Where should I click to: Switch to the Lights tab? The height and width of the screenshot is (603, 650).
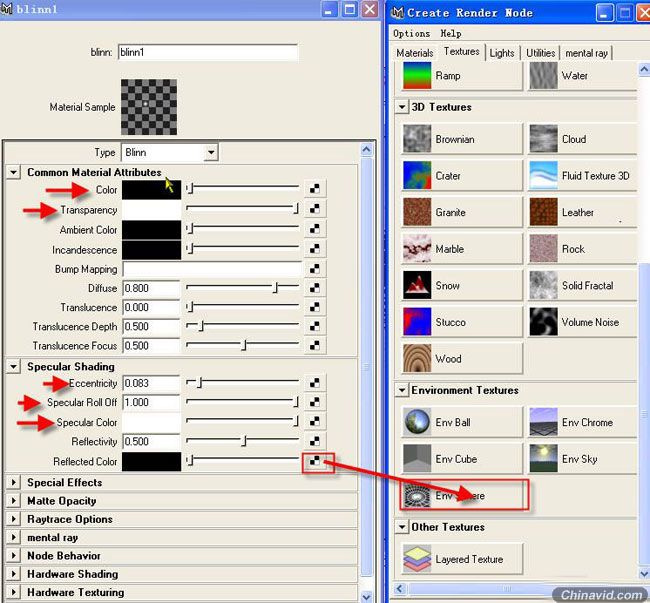[x=502, y=53]
